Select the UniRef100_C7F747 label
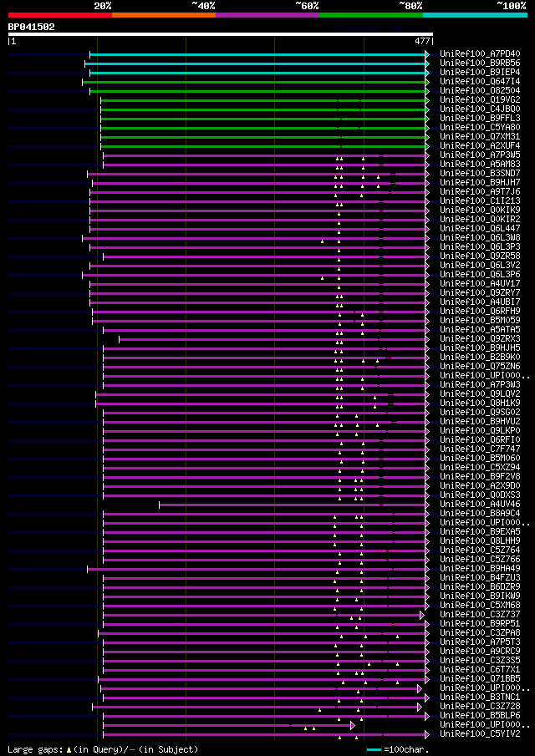Image resolution: width=535 pixels, height=756 pixels. (480, 449)
